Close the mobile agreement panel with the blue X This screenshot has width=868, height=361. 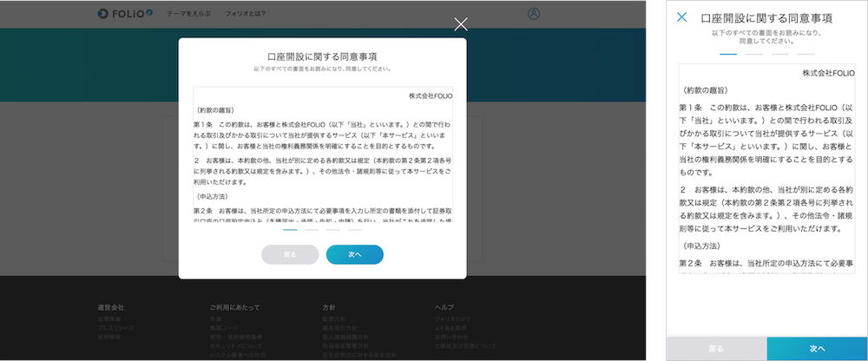682,17
